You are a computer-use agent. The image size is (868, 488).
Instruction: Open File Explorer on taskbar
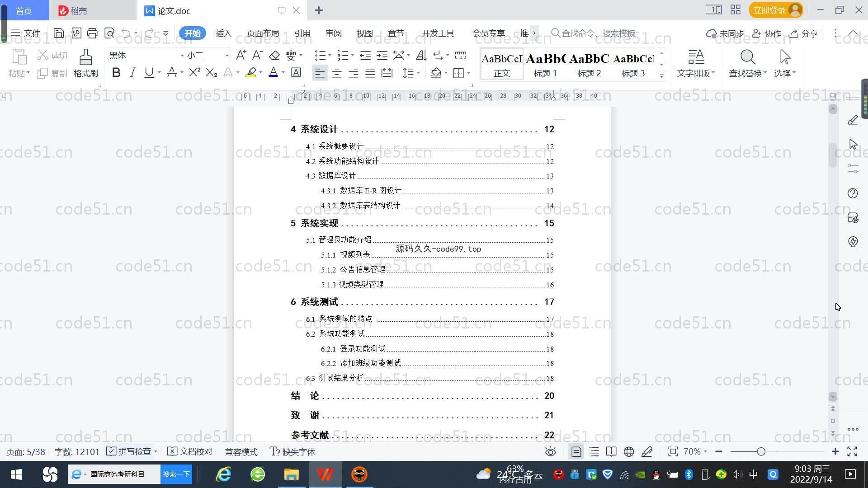pyautogui.click(x=291, y=474)
